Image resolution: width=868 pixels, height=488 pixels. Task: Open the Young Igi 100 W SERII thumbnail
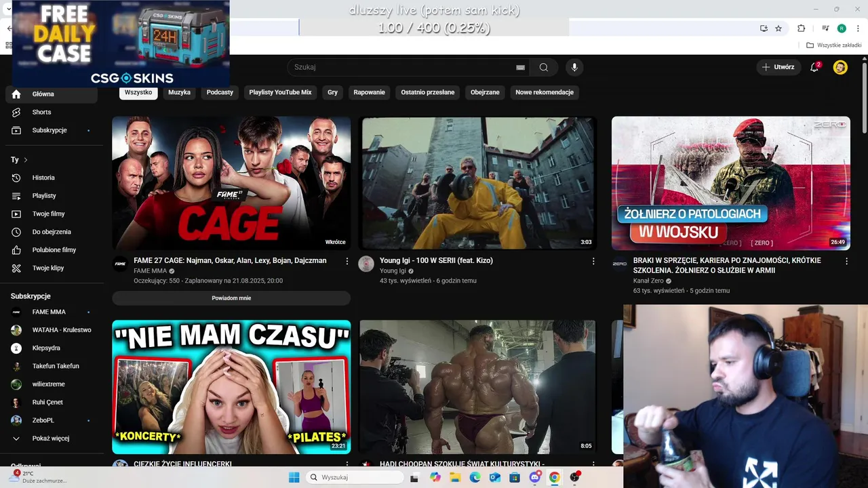477,183
